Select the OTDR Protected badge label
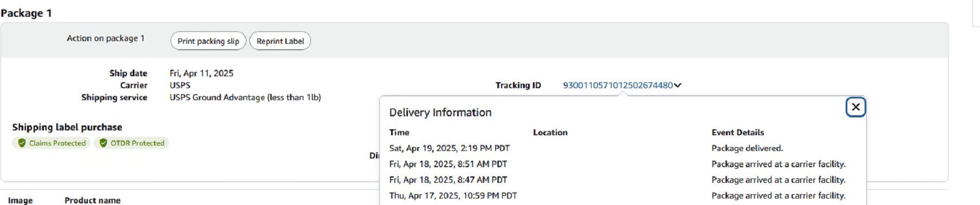Screen dimensions: 980x205 coord(138,143)
